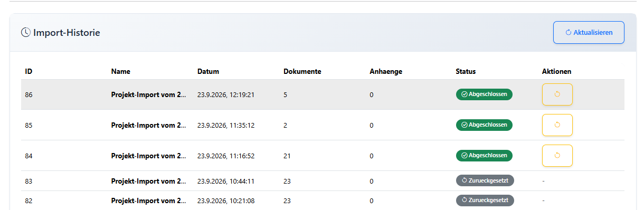Click date 23.9.2026, 11:16:52
The height and width of the screenshot is (210, 644).
tap(226, 156)
